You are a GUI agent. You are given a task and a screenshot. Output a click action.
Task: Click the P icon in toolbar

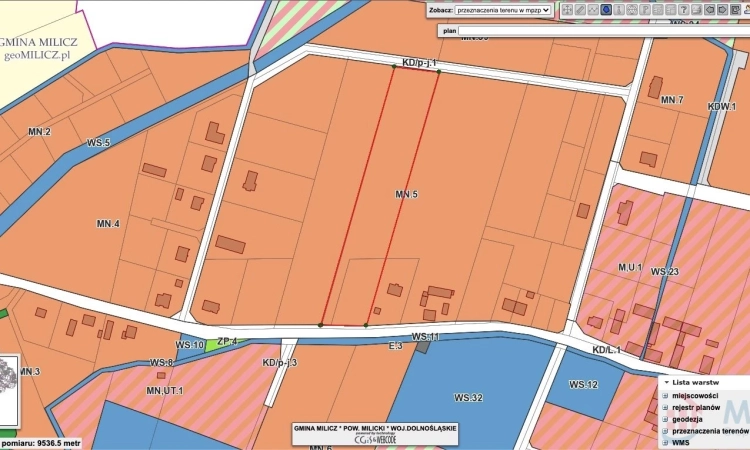tap(645, 10)
